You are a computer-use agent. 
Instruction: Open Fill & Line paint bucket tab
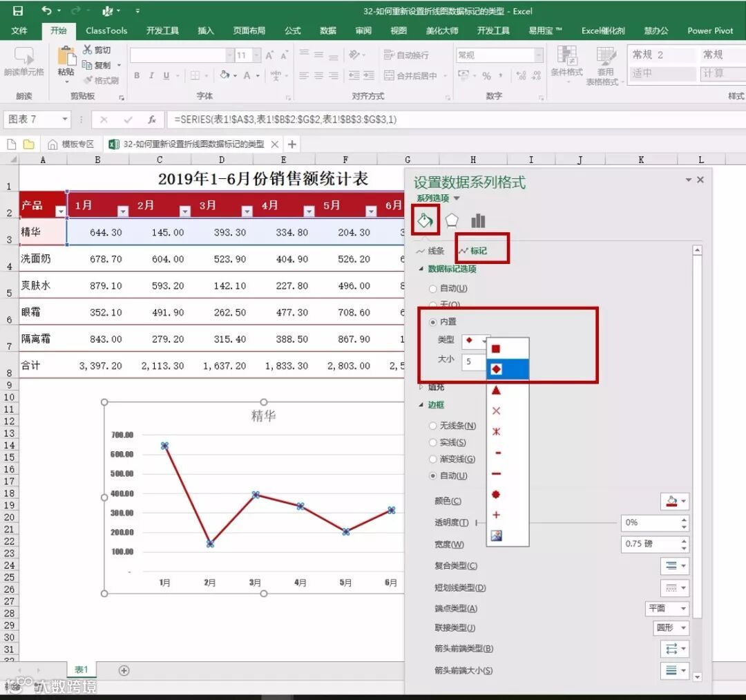coord(425,220)
